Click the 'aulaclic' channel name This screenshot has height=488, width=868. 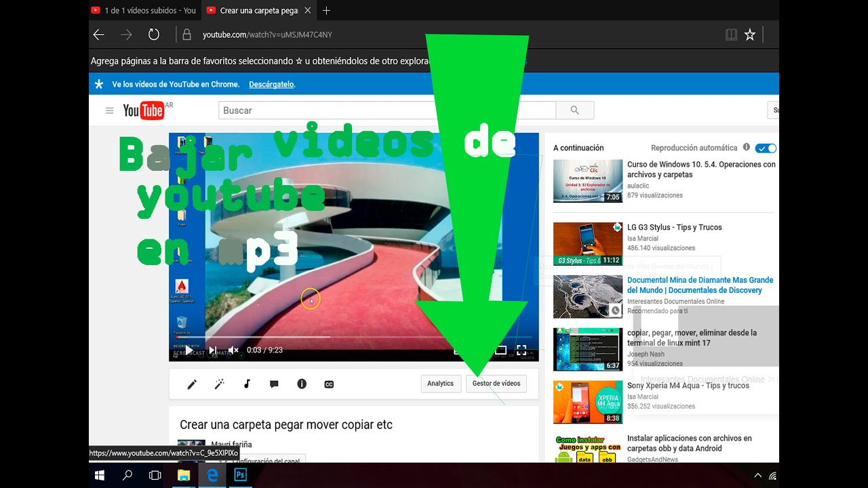[x=638, y=186]
